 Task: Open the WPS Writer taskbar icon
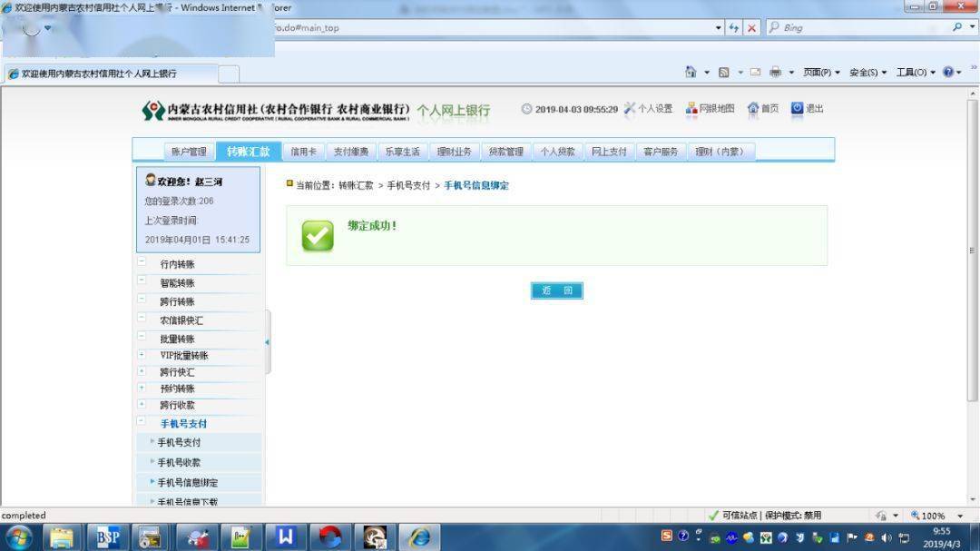(x=286, y=537)
